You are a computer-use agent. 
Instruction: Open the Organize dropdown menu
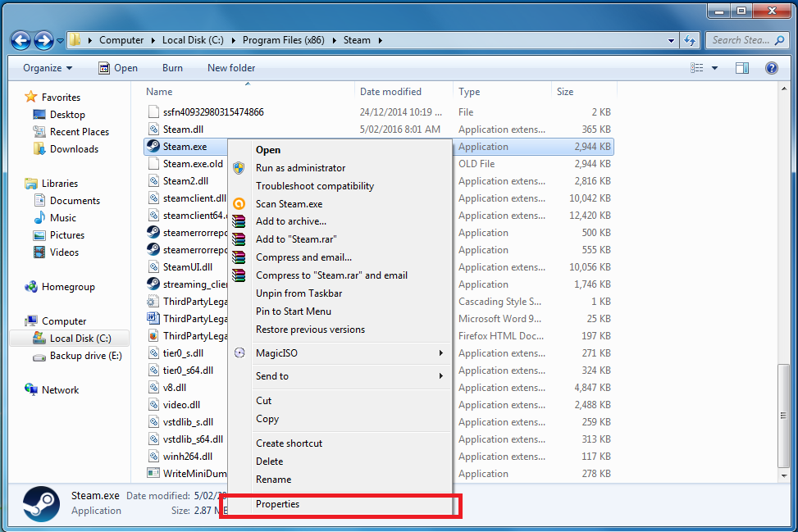click(x=48, y=68)
